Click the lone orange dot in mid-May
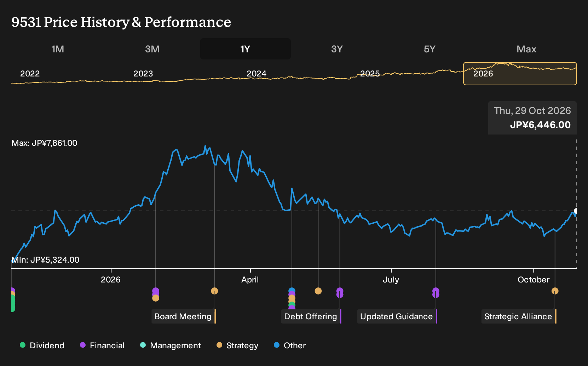The height and width of the screenshot is (366, 588). 318,291
